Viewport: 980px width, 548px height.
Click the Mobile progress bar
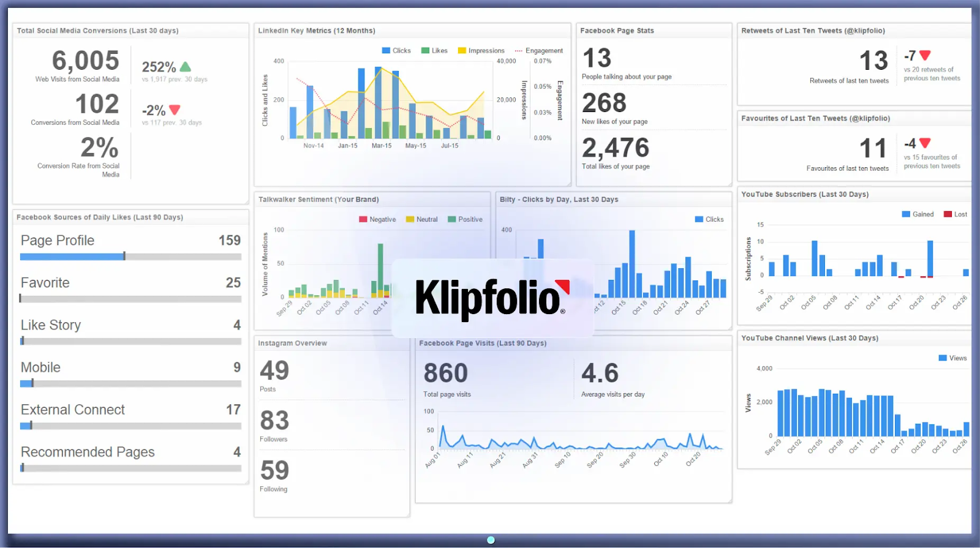click(x=130, y=383)
